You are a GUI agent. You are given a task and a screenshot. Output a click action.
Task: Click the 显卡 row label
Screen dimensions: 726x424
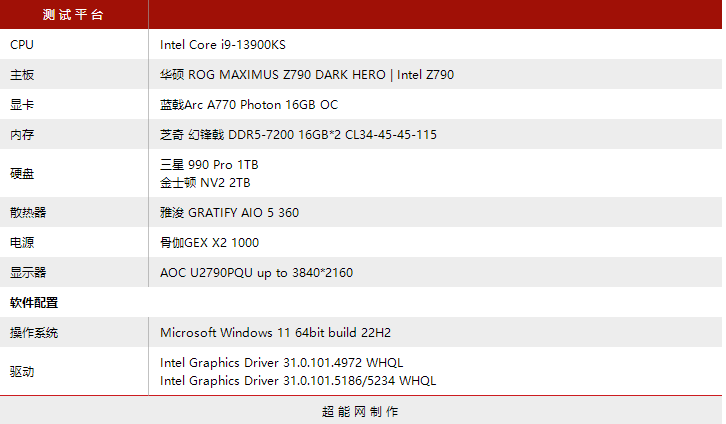click(x=22, y=104)
